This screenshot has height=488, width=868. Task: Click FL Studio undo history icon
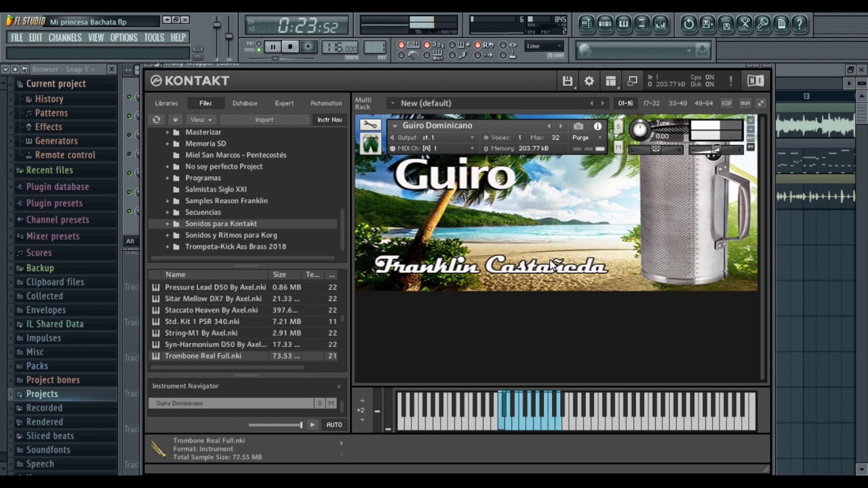coord(689,24)
